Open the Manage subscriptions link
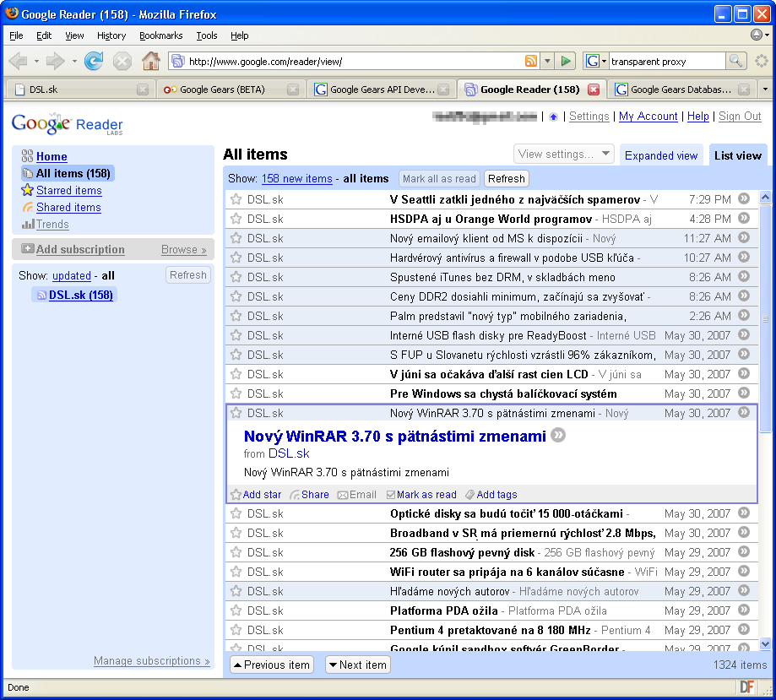Image resolution: width=776 pixels, height=700 pixels. (x=151, y=661)
